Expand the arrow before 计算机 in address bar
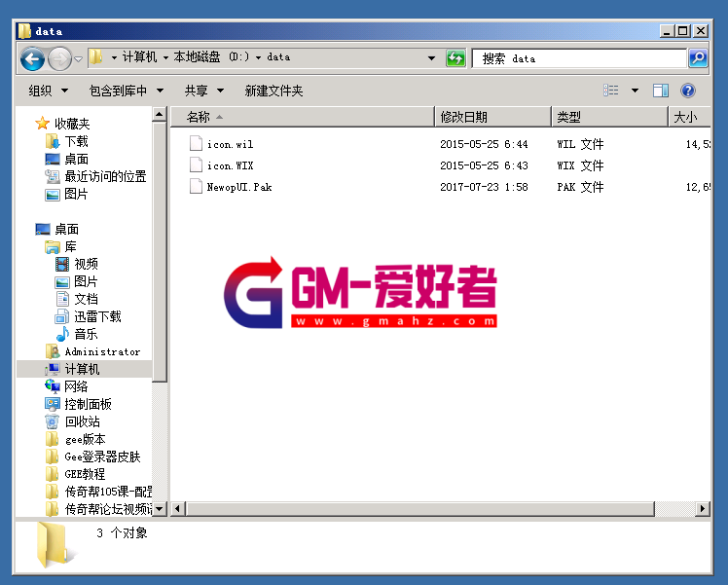 [x=114, y=58]
